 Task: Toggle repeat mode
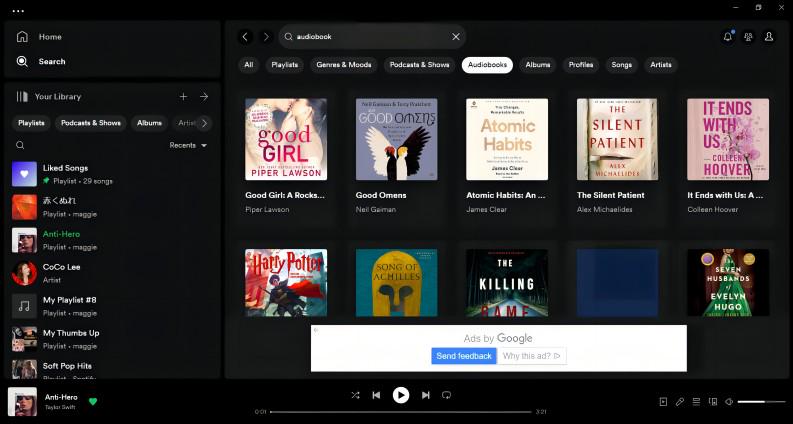click(446, 395)
